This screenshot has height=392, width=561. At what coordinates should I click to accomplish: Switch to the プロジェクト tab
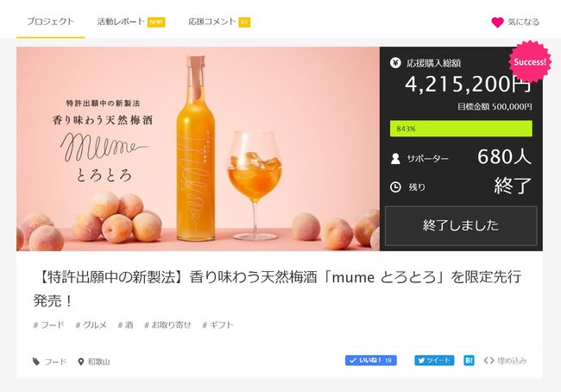click(50, 22)
